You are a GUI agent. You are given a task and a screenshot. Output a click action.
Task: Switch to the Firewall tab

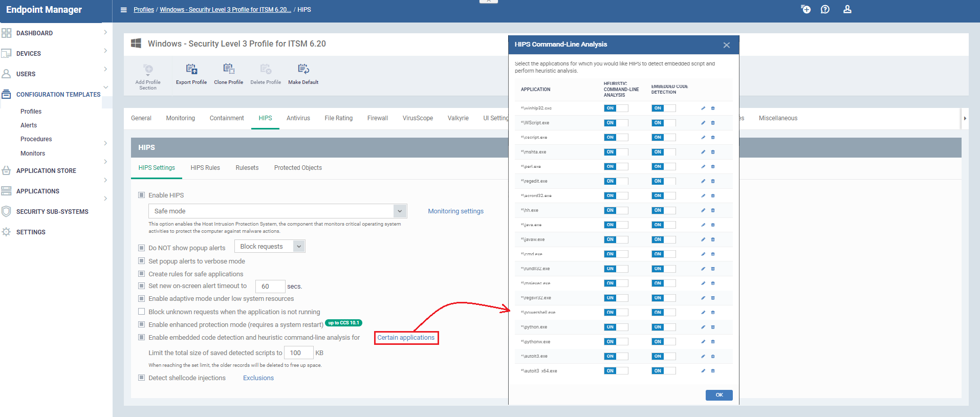click(378, 118)
